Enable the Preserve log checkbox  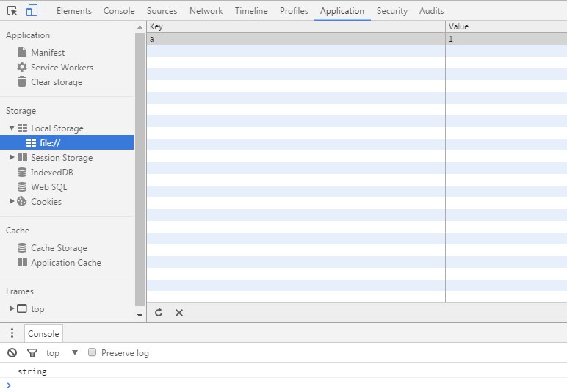pyautogui.click(x=93, y=352)
